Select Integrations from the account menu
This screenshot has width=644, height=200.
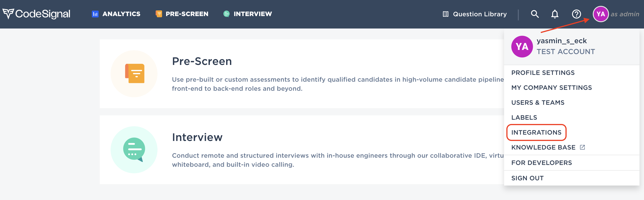pos(536,133)
